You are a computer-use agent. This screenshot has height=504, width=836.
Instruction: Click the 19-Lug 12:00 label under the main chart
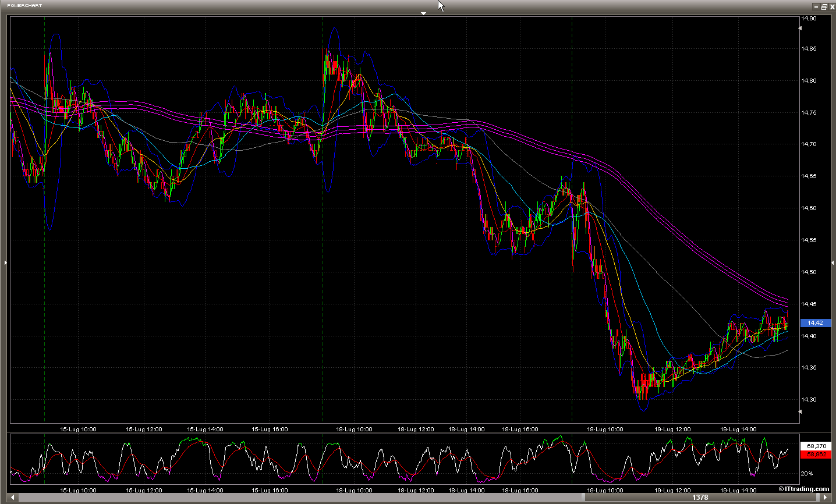pos(672,430)
